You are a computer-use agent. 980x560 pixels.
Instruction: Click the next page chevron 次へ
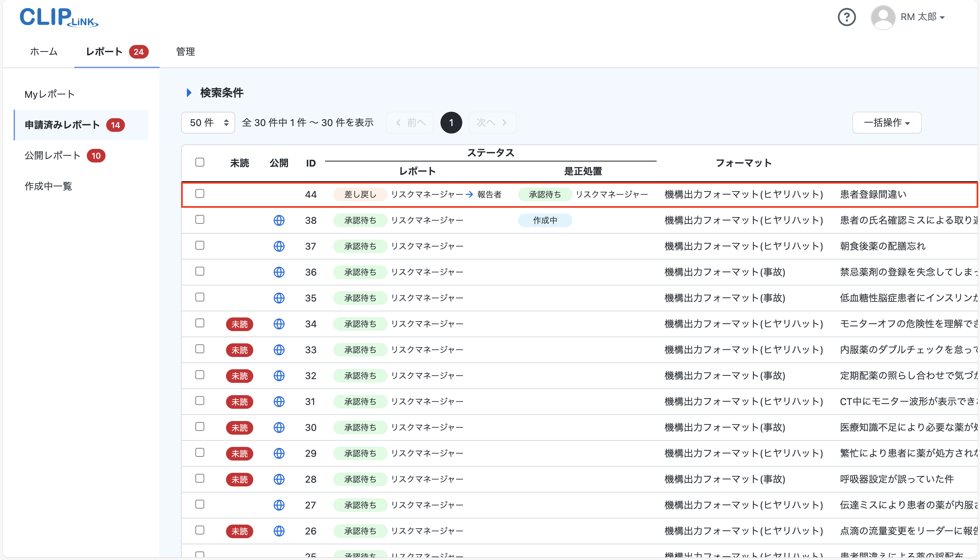click(x=492, y=122)
